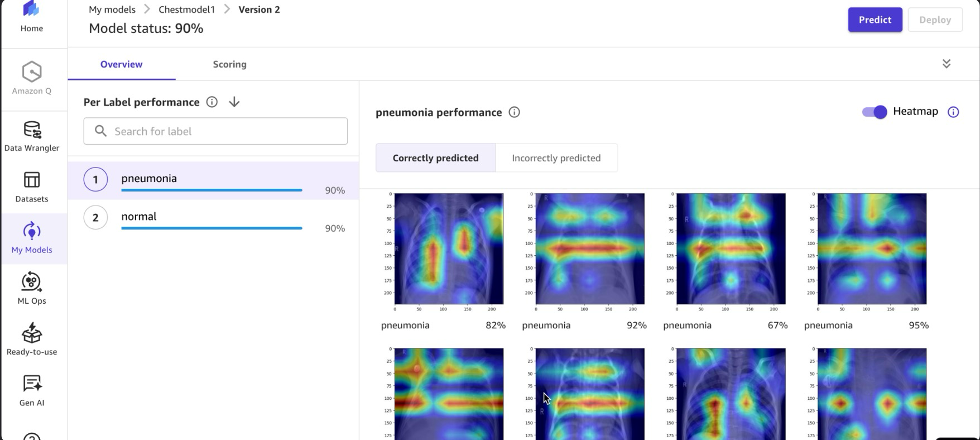Click the Search for label field

coord(215,131)
